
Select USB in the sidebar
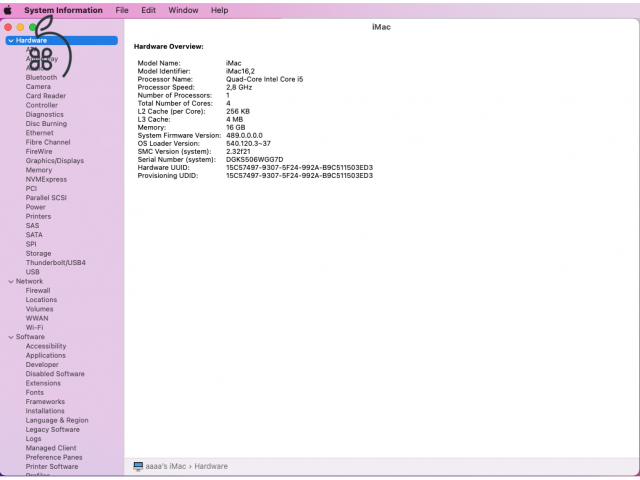(x=33, y=272)
